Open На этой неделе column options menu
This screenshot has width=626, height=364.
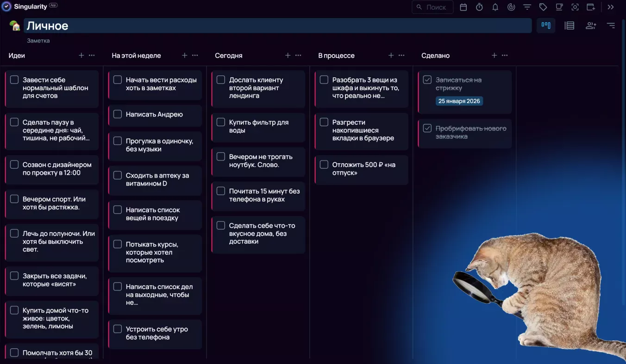(x=195, y=56)
